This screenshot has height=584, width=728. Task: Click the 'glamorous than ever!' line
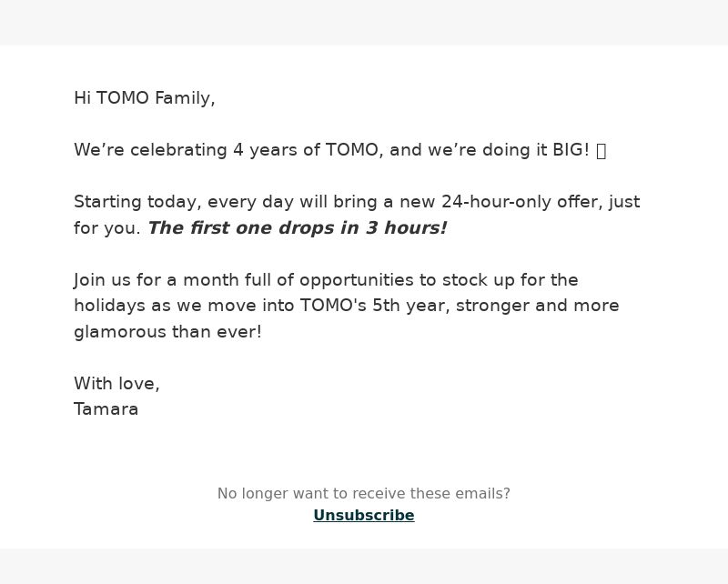point(167,332)
